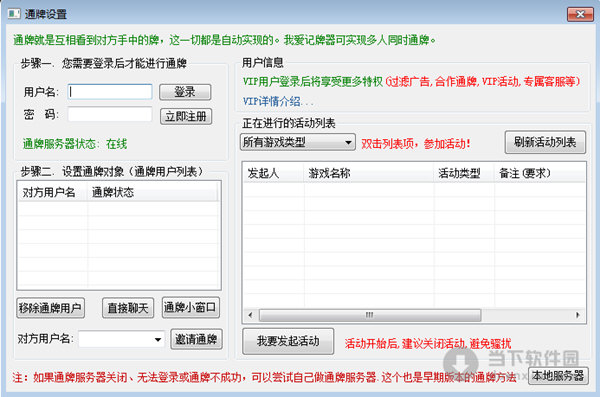
Task: Open the 通牌小窗口 small window button
Action: coord(191,307)
